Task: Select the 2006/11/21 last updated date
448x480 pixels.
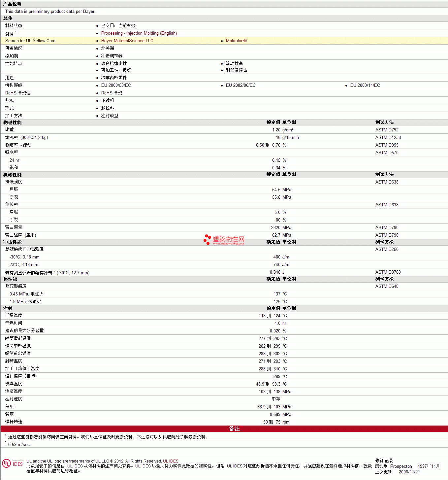Action: tap(409, 472)
